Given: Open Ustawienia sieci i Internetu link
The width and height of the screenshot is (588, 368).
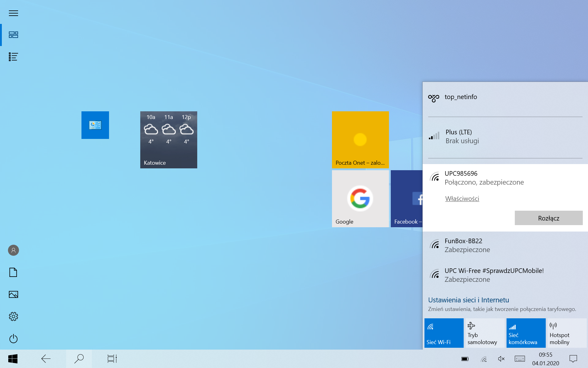Looking at the screenshot, I should tap(468, 300).
